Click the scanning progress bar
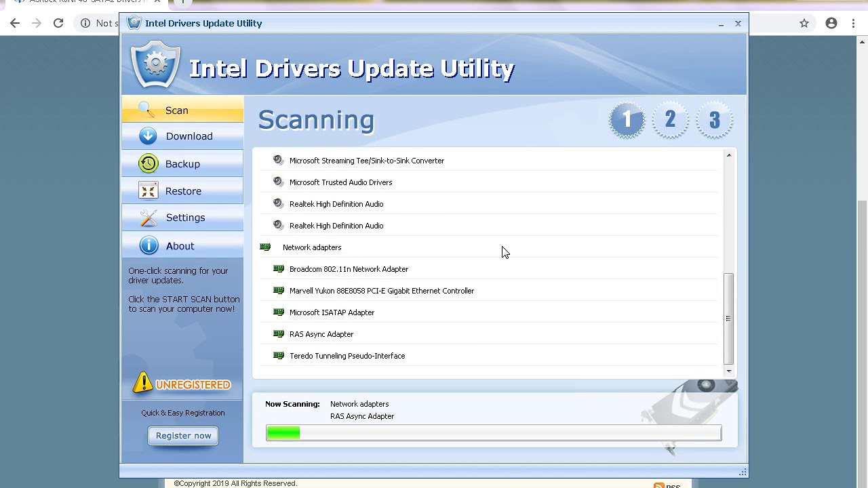 click(x=494, y=433)
